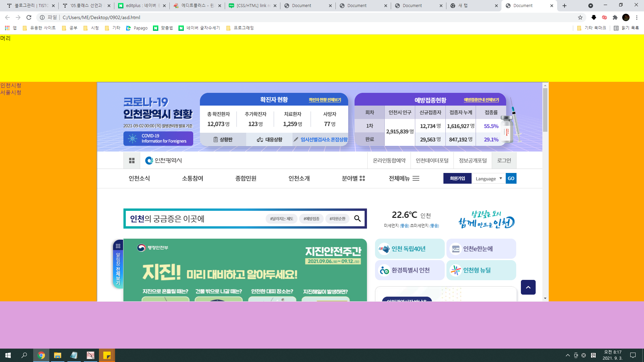Click the embedded page vertical scrollbar

[x=545, y=111]
